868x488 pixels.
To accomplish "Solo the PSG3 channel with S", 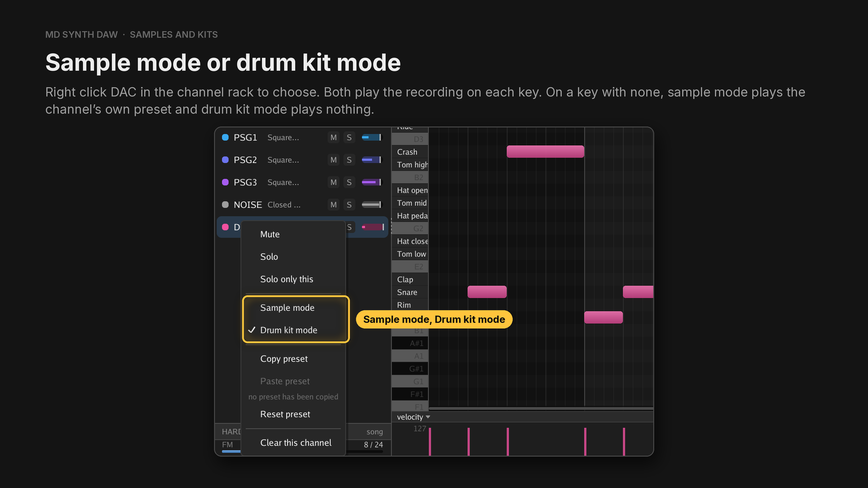I will pos(349,182).
